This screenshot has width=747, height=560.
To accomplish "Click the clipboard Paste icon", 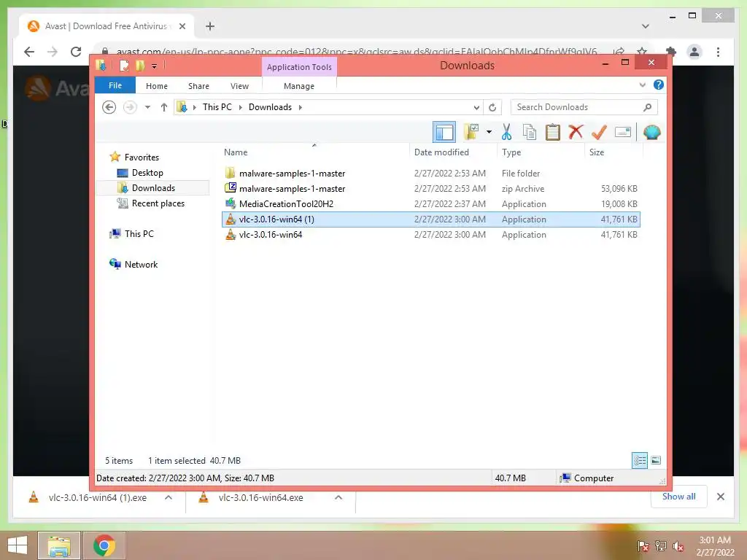I will [553, 133].
